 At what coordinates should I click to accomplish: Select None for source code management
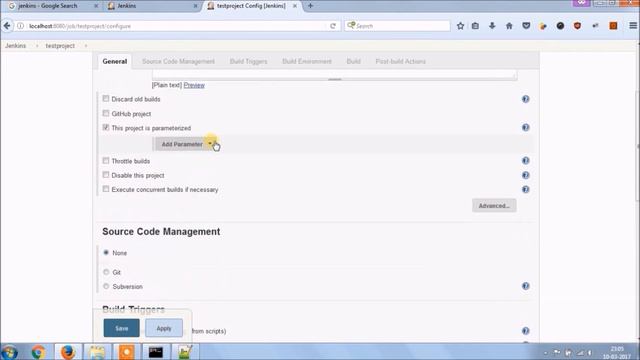(106, 253)
